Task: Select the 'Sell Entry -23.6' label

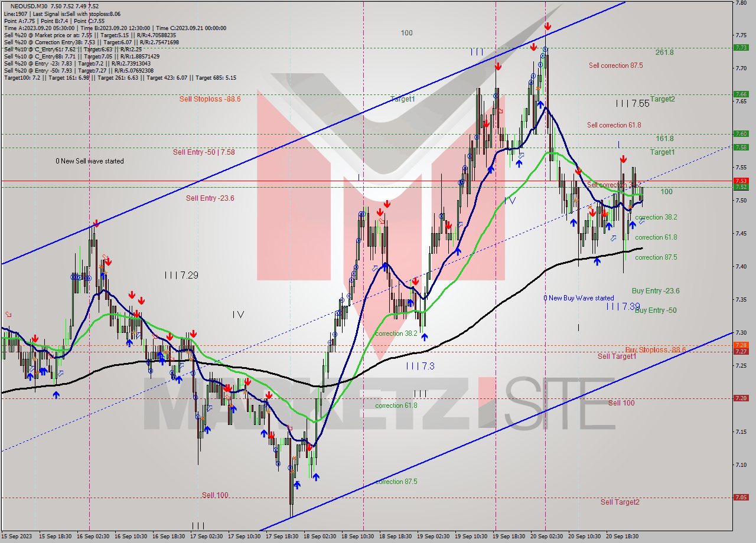Action: pyautogui.click(x=210, y=198)
